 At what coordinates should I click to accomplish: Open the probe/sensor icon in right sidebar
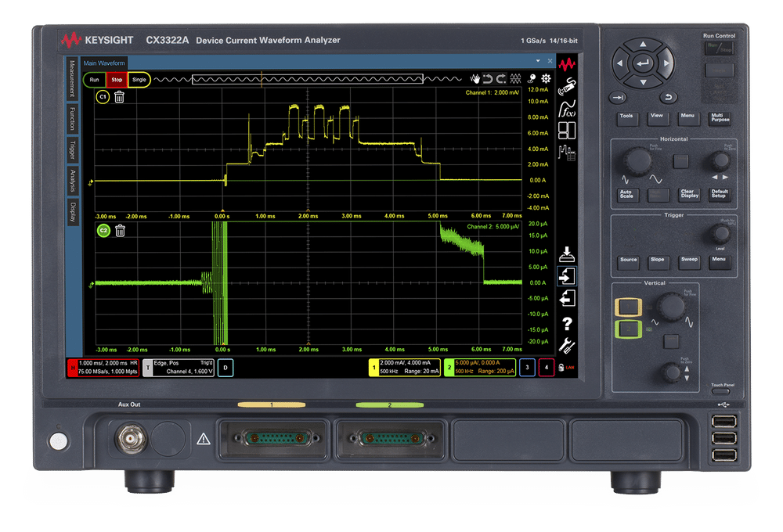pyautogui.click(x=567, y=86)
